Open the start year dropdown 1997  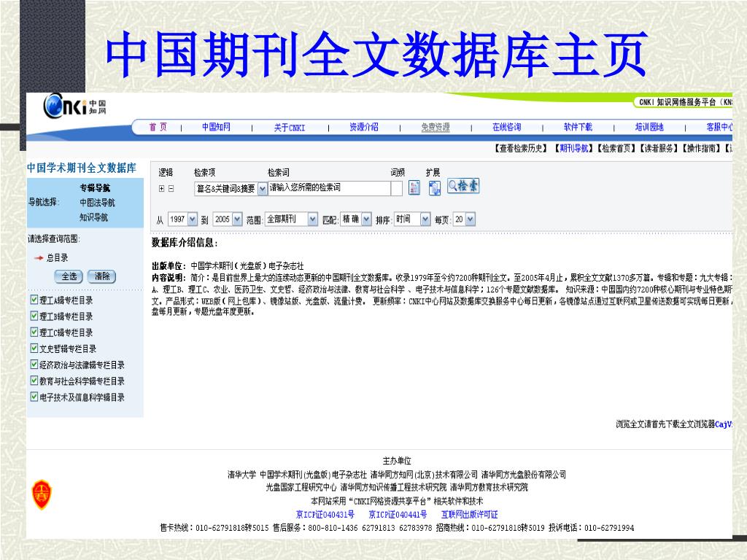point(182,219)
